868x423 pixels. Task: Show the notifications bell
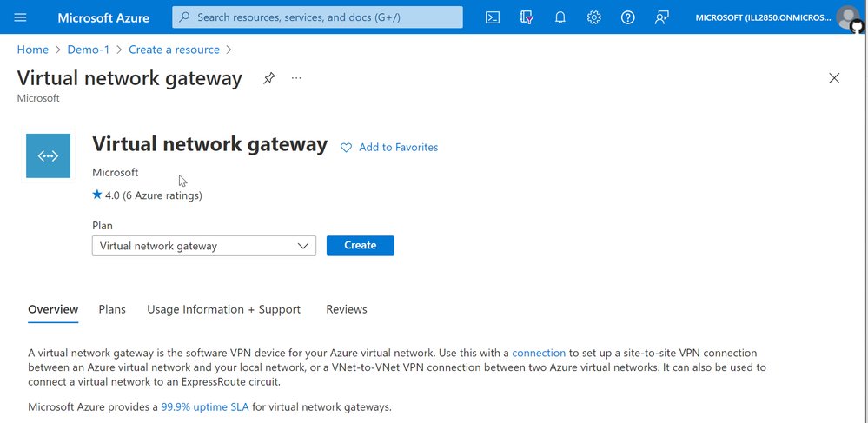pyautogui.click(x=560, y=17)
